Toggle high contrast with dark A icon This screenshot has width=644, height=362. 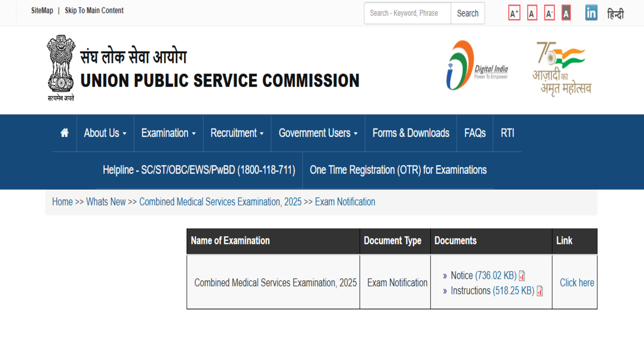566,13
